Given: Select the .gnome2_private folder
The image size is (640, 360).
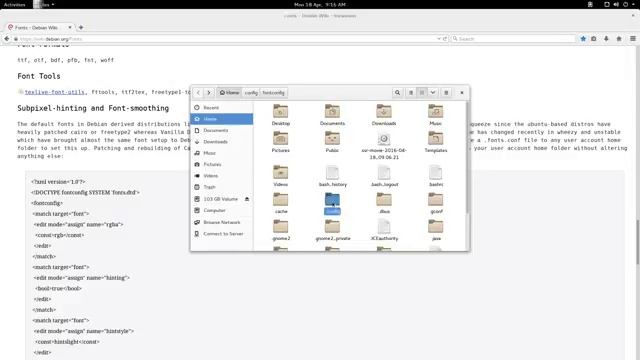Looking at the screenshot, I should (332, 227).
